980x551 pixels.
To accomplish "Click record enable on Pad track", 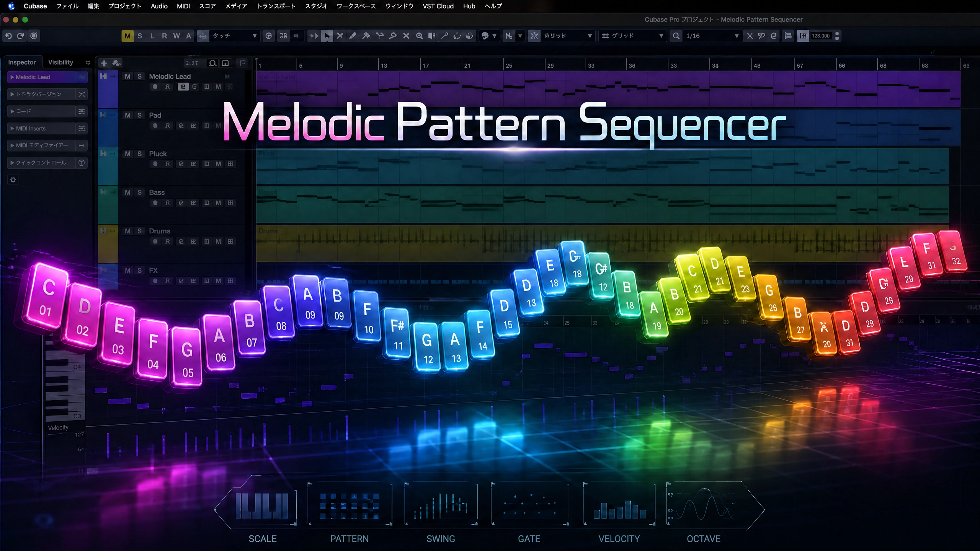I will click(x=155, y=126).
